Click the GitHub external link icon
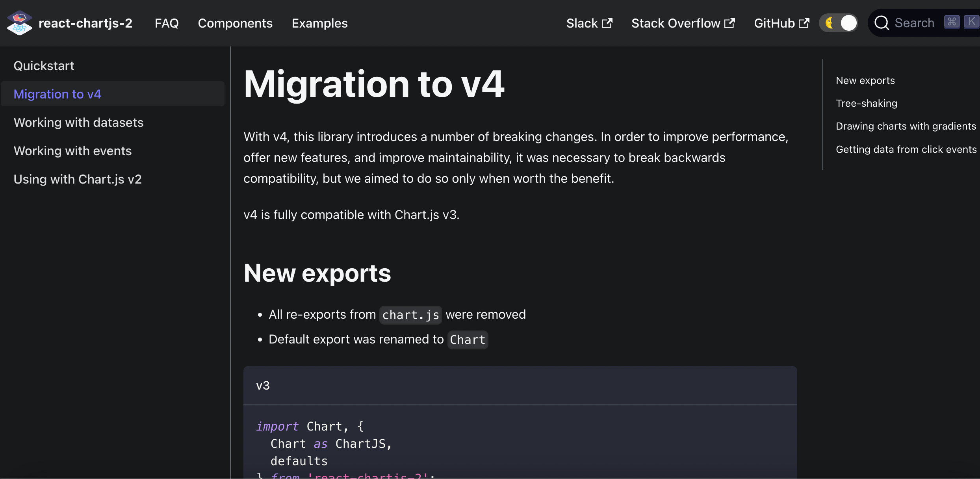Image resolution: width=980 pixels, height=479 pixels. coord(804,23)
